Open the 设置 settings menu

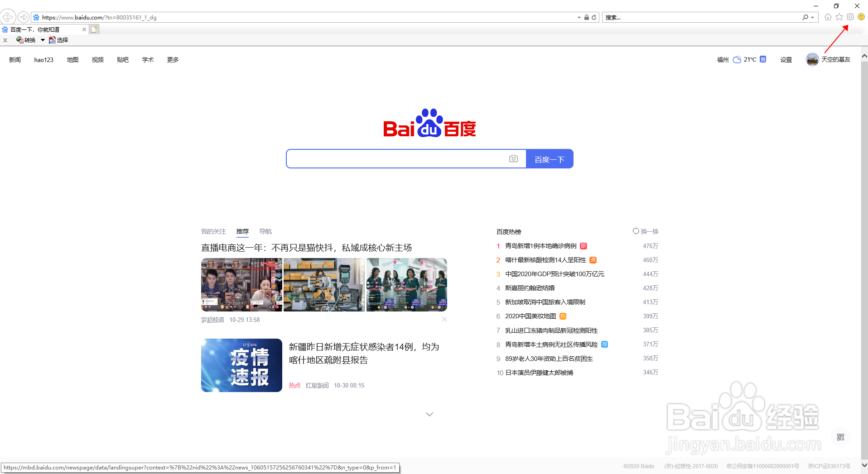pos(786,60)
